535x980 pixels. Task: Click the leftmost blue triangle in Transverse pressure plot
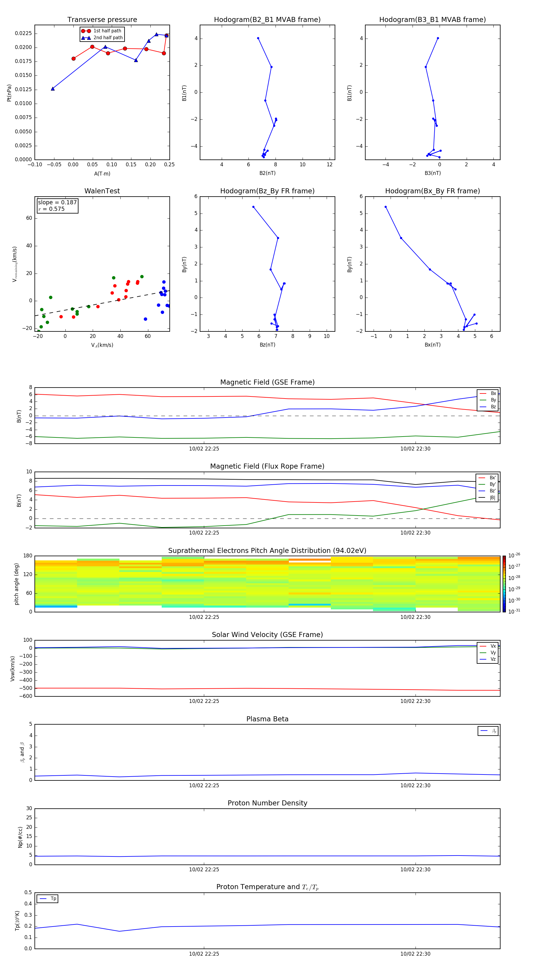[x=53, y=88]
